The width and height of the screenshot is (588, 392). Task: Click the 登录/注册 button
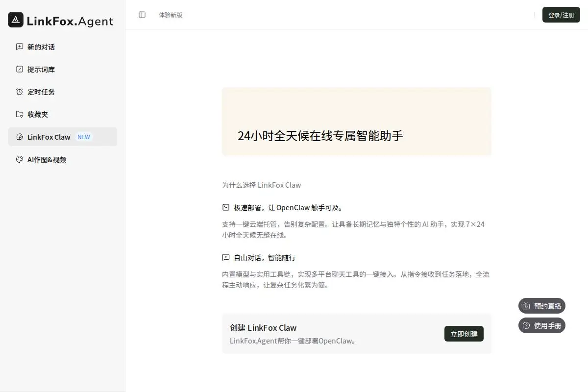561,15
